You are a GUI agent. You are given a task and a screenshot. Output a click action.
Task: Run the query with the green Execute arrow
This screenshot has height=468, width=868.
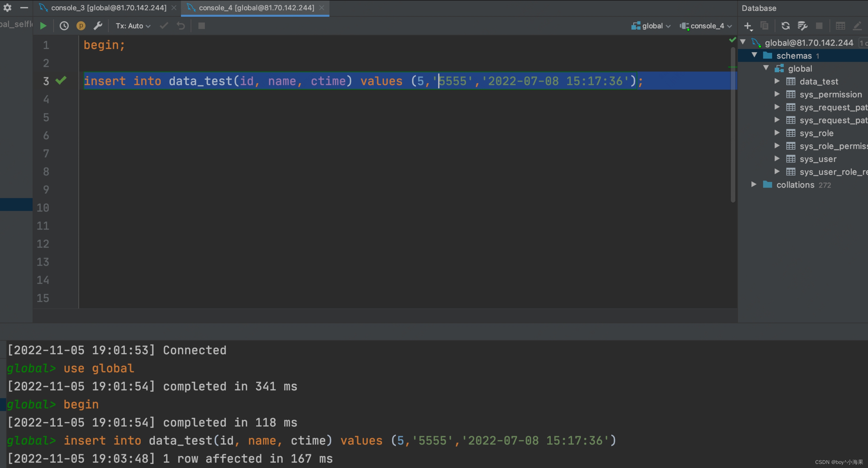43,26
